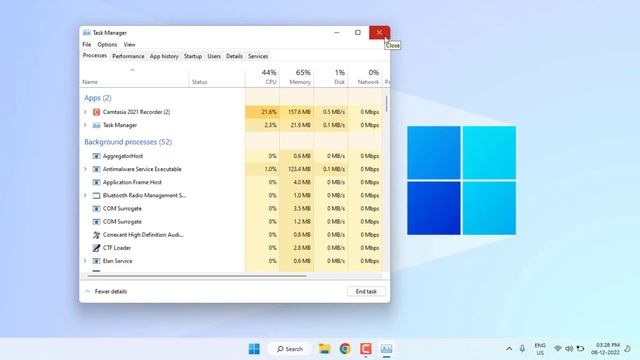Click the ENG US language indicator
Screen dimensions: 640x360
click(x=540, y=349)
